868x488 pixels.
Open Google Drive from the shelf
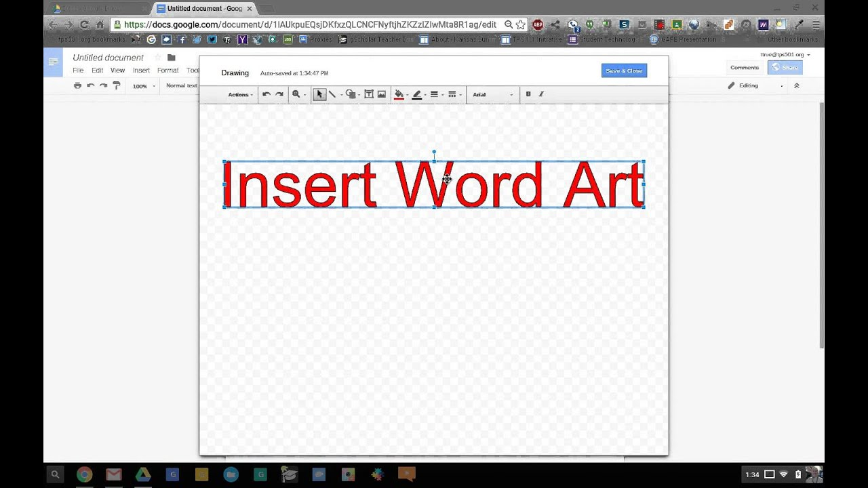click(x=142, y=474)
